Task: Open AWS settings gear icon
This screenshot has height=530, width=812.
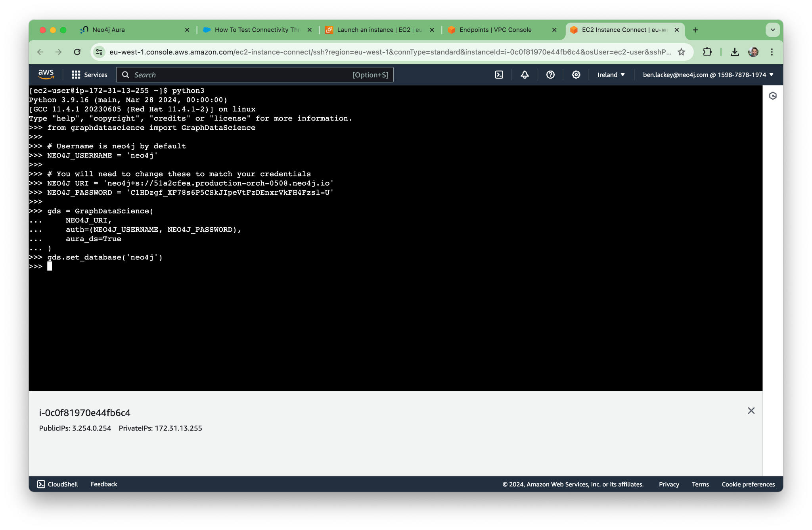Action: click(576, 75)
